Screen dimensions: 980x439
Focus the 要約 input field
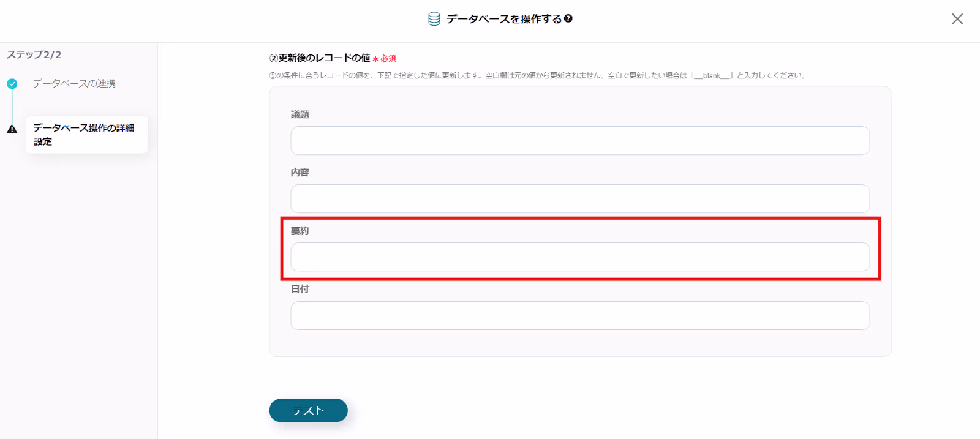(x=580, y=257)
